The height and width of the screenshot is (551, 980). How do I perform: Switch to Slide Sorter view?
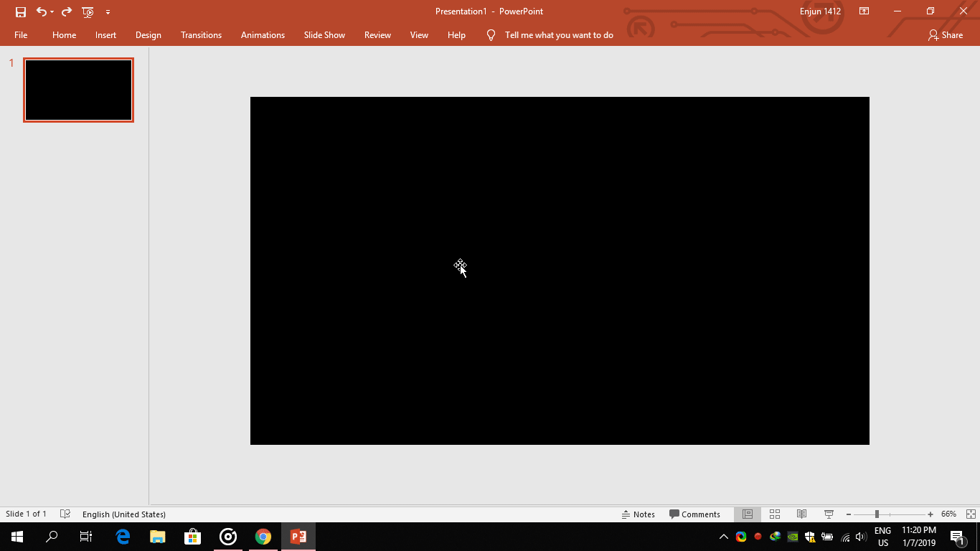click(775, 514)
